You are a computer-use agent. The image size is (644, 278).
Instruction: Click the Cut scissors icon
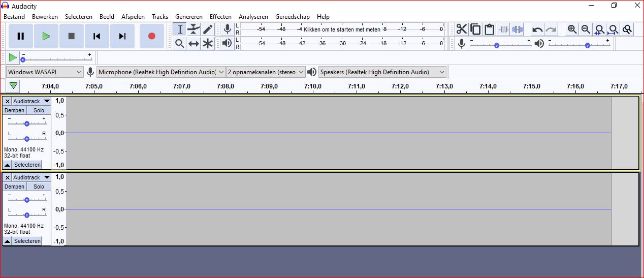(461, 29)
